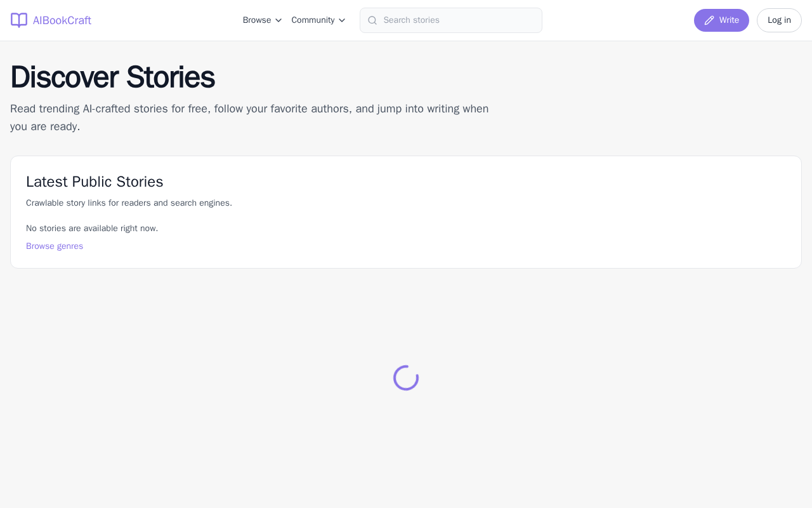Open the Browse navigation menu
This screenshot has height=508, width=812.
tap(257, 20)
